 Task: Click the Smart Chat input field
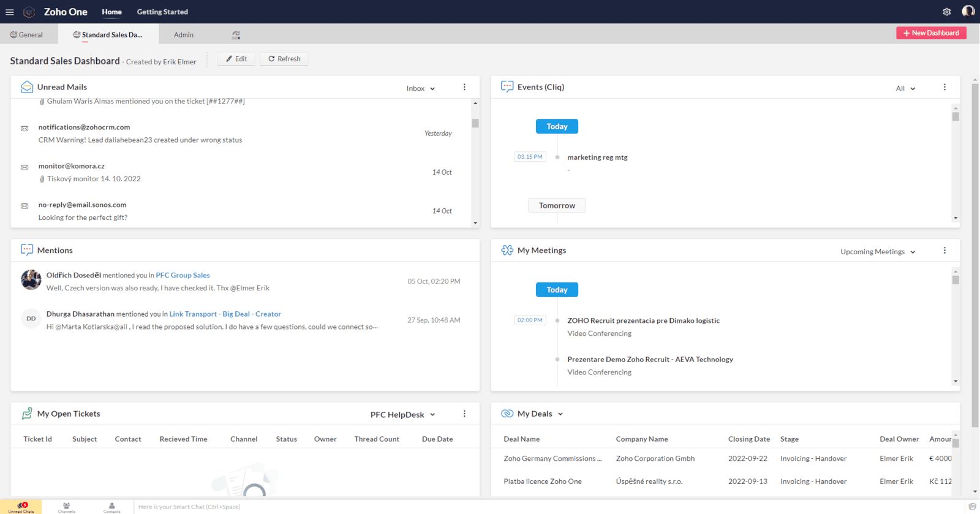click(x=548, y=507)
